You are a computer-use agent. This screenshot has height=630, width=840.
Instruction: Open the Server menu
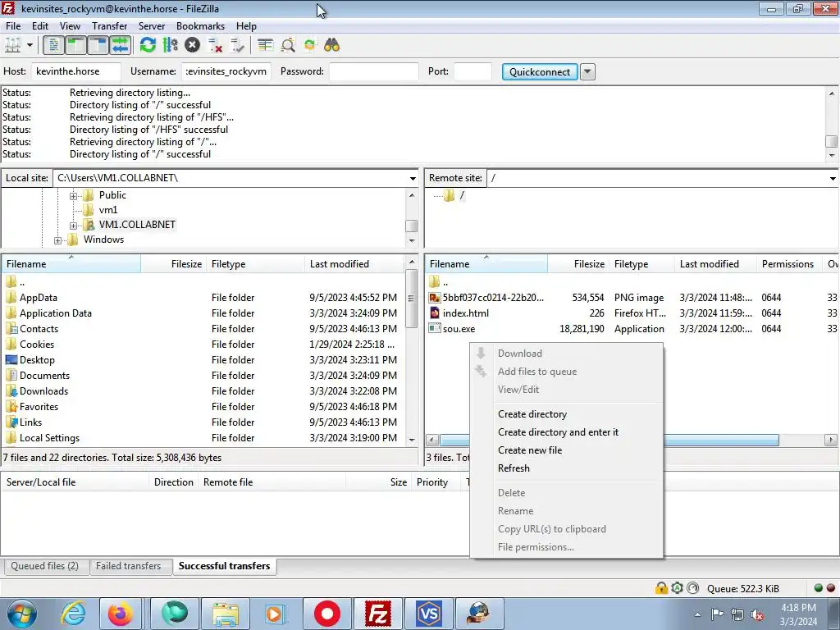[152, 26]
